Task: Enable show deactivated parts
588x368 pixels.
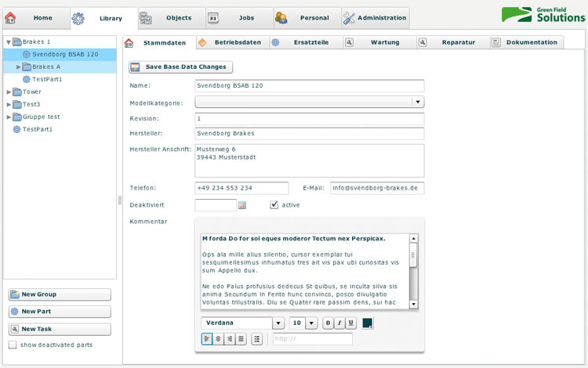Action: point(13,345)
